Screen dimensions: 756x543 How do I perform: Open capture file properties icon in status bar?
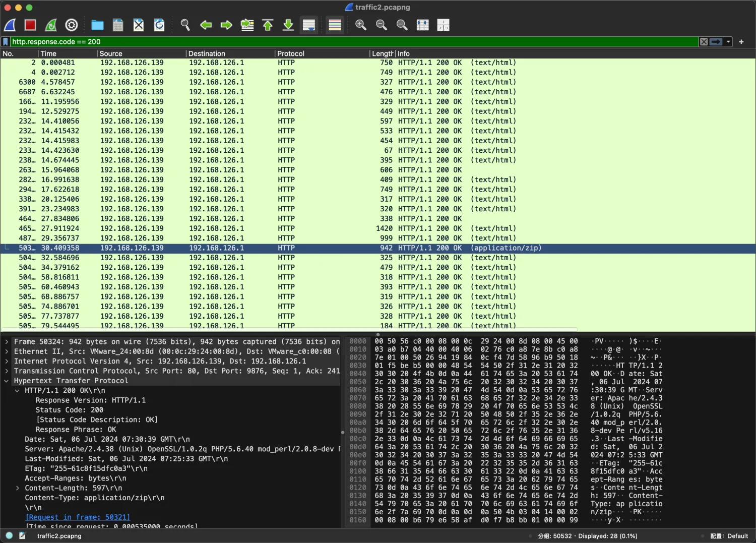[22, 535]
